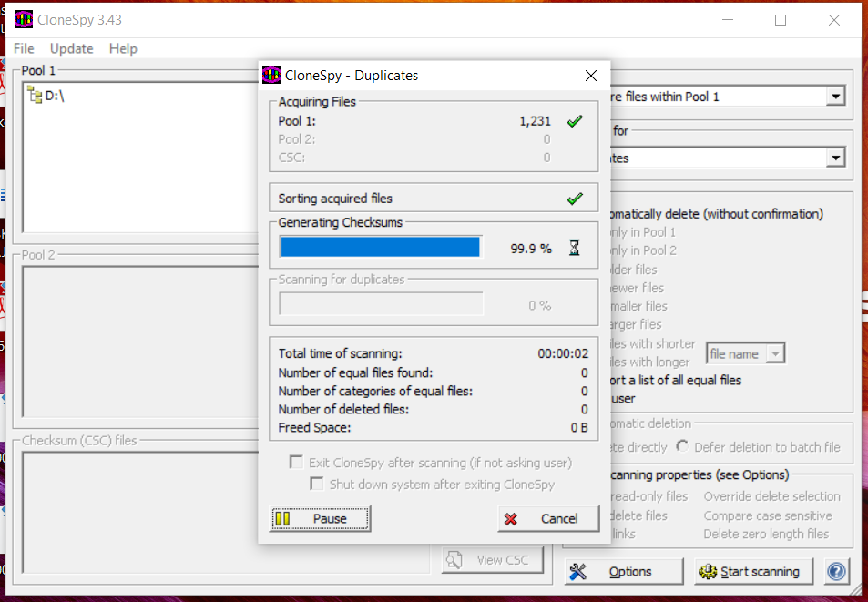Click inside the Pool 2 list box
The image size is (868, 602).
[140, 342]
